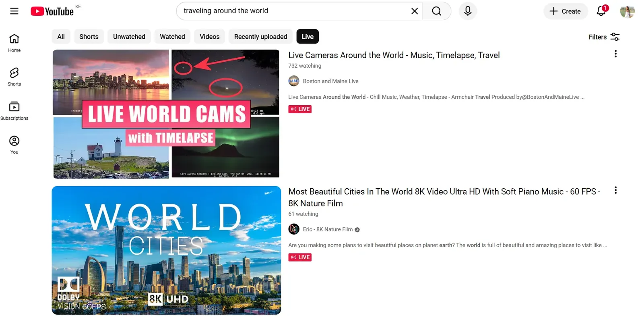The height and width of the screenshot is (318, 644).
Task: Open World Cities 8K thumbnail
Action: (166, 250)
